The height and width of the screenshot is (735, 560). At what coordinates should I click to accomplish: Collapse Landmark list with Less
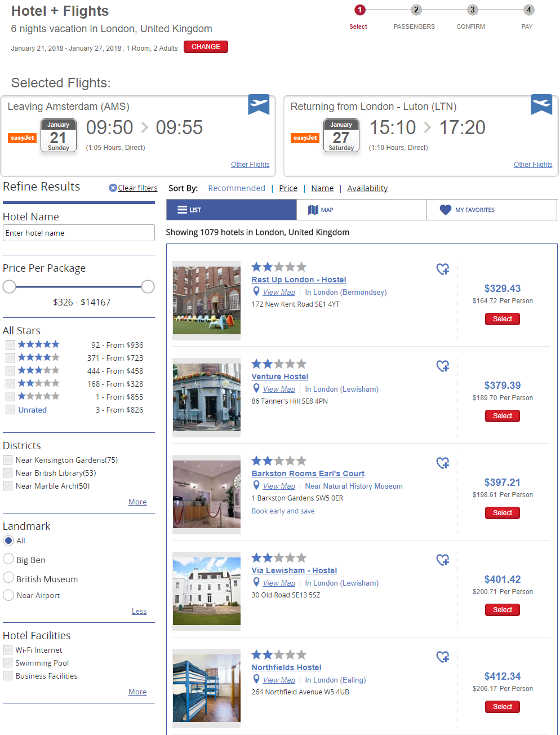click(139, 611)
